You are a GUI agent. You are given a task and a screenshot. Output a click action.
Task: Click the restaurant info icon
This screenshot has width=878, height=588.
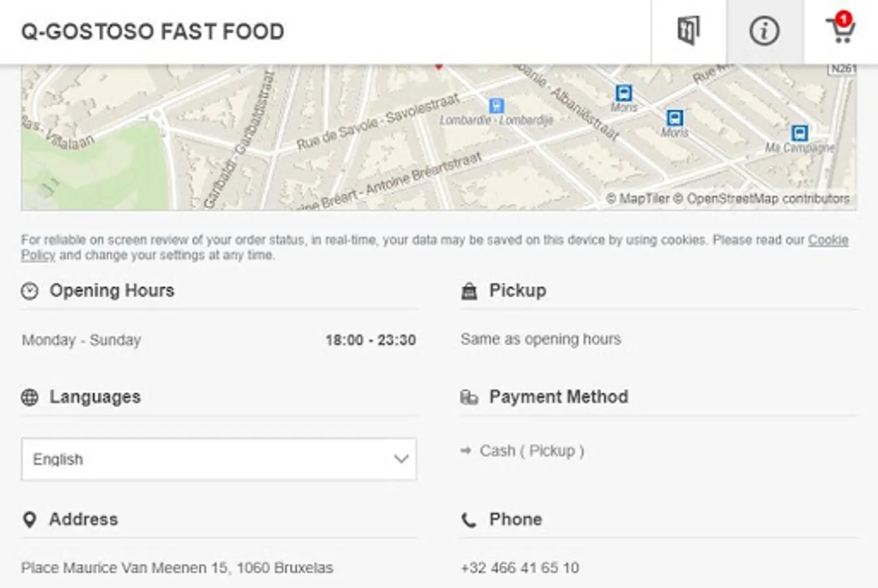(x=764, y=31)
